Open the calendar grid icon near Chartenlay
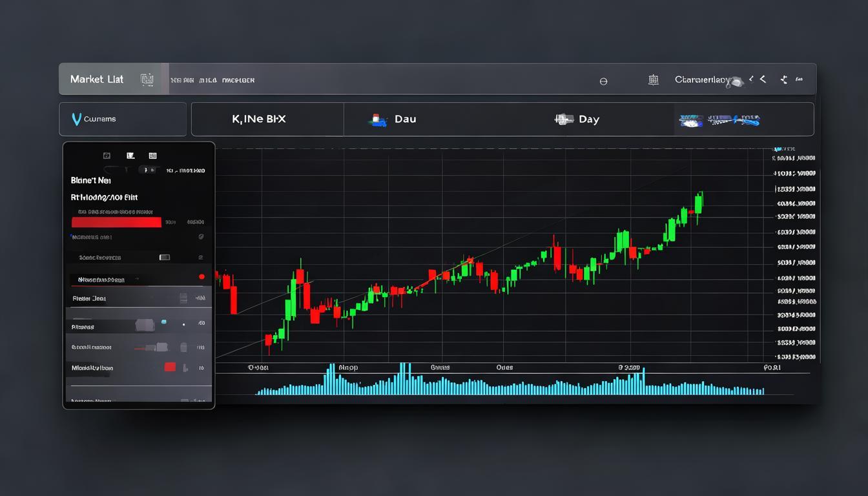The image size is (868, 496). point(653,79)
